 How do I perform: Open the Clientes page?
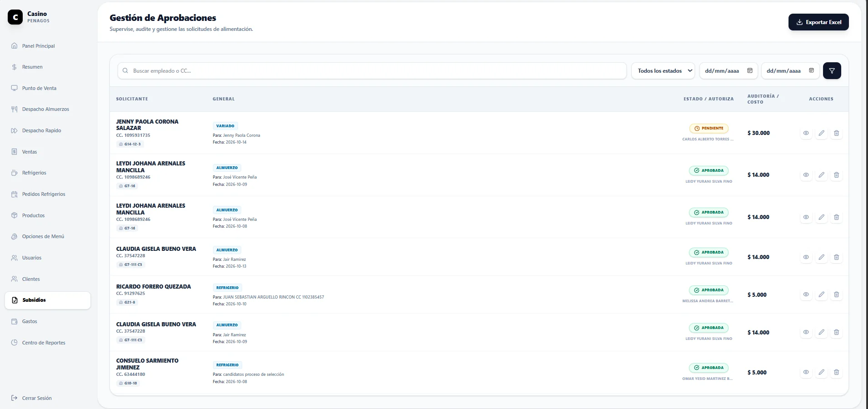[x=48, y=279]
